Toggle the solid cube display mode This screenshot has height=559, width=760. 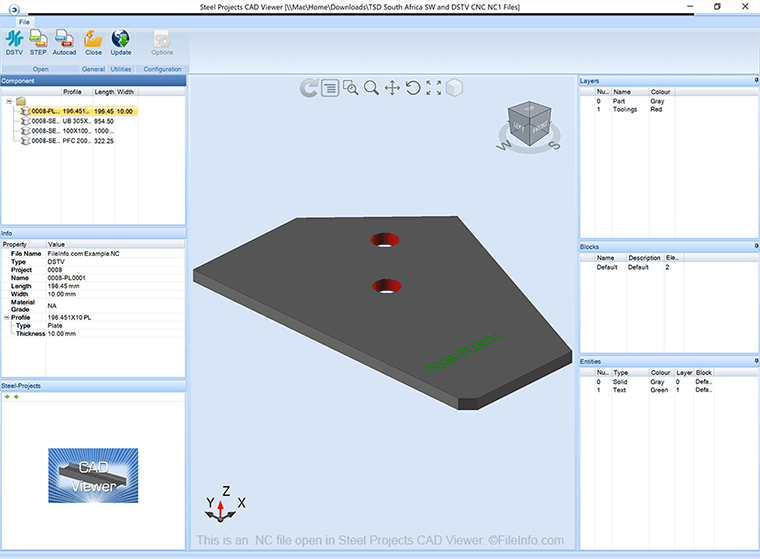point(454,88)
